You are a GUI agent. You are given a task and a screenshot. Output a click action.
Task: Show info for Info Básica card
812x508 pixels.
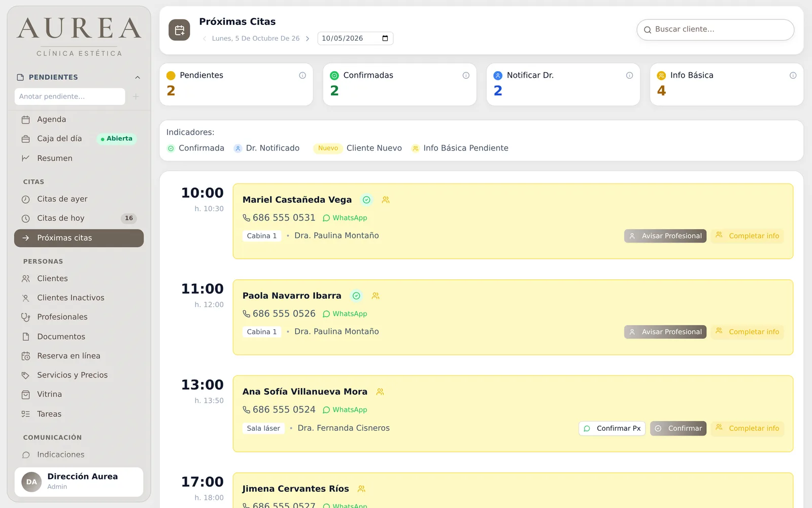793,75
